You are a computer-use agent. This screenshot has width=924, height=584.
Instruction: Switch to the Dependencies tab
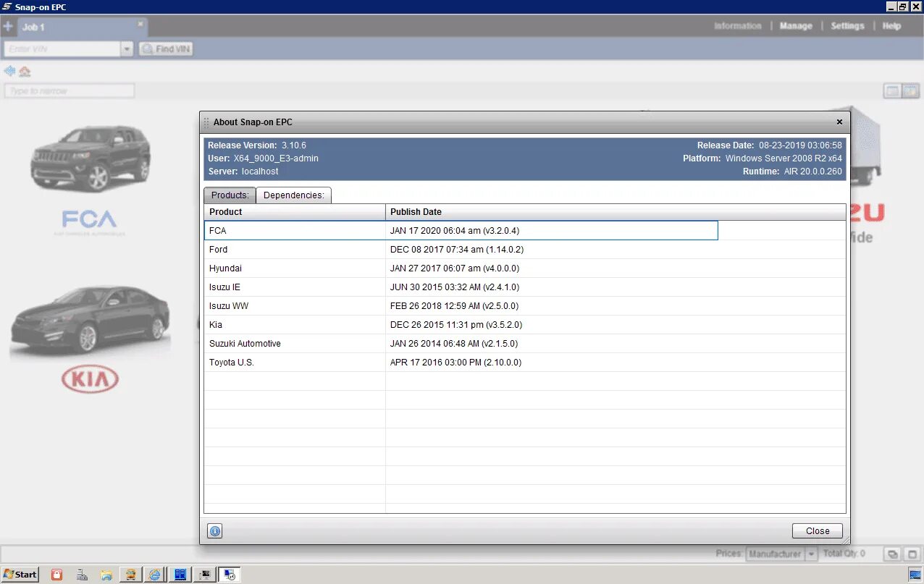point(294,195)
